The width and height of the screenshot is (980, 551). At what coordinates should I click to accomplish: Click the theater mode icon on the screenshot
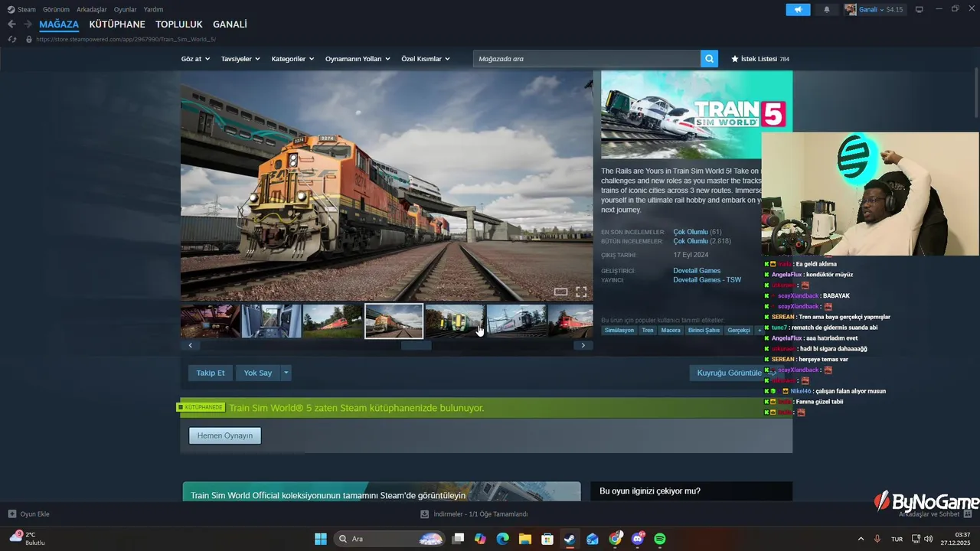[x=560, y=292]
